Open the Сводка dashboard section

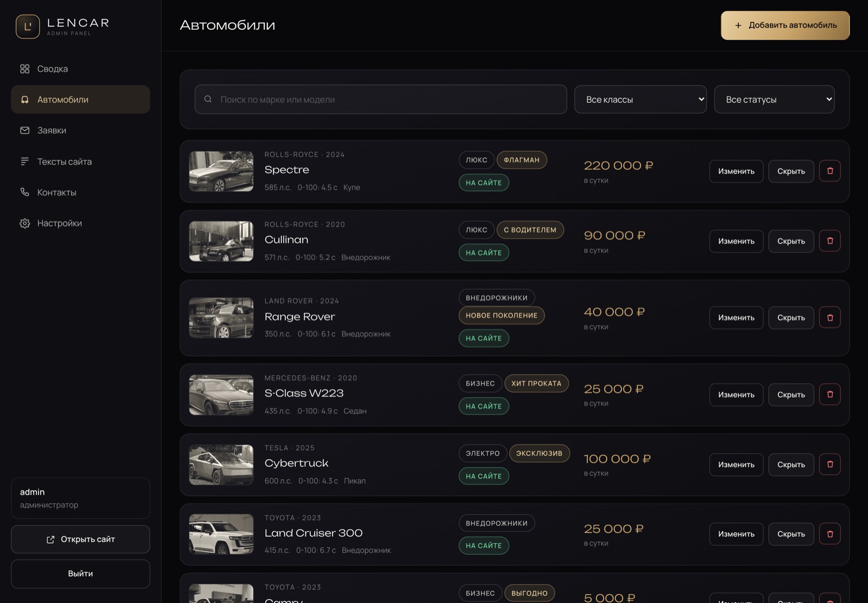tap(80, 69)
